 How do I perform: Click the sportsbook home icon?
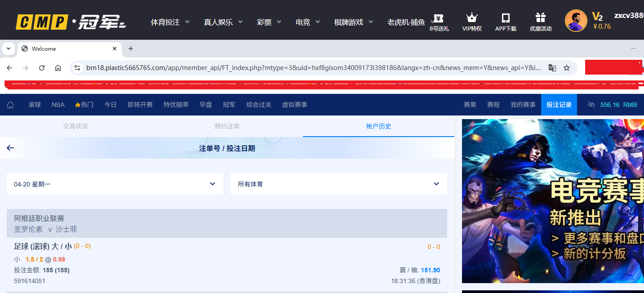coord(10,105)
